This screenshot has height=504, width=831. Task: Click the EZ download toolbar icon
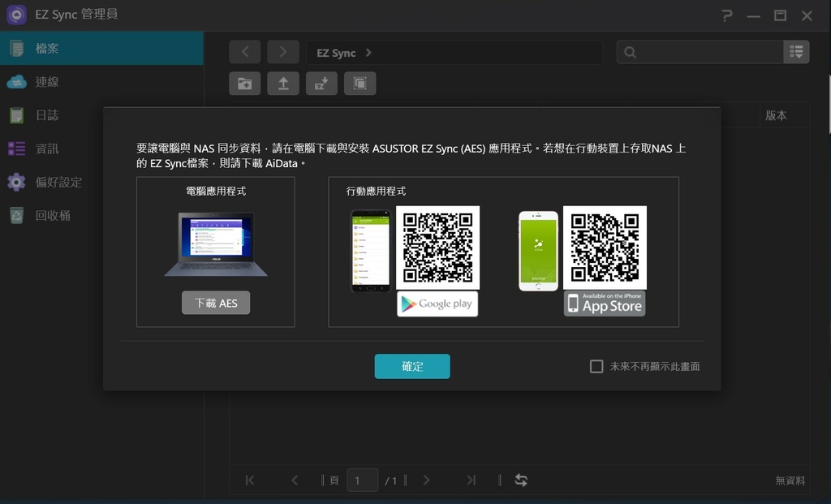pyautogui.click(x=321, y=84)
